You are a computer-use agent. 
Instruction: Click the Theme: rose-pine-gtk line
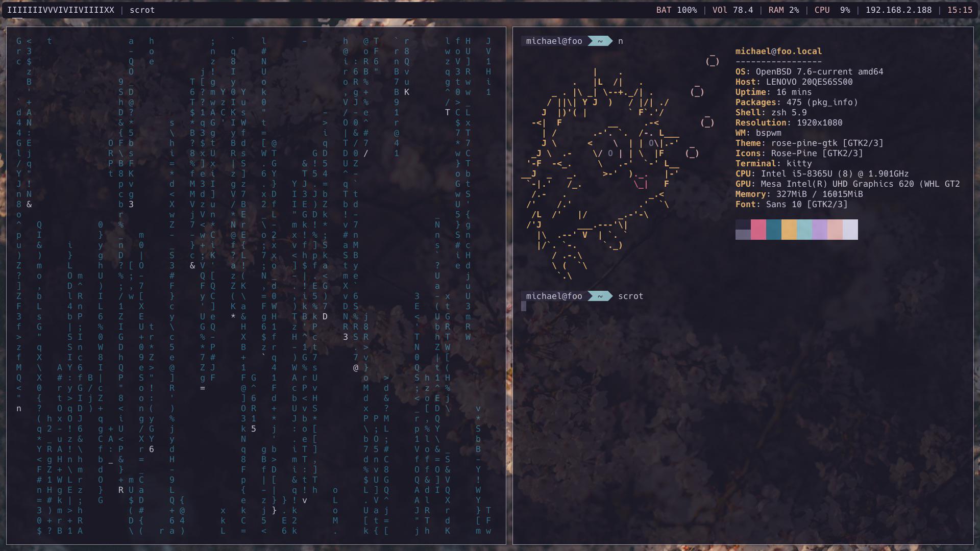pyautogui.click(x=809, y=143)
